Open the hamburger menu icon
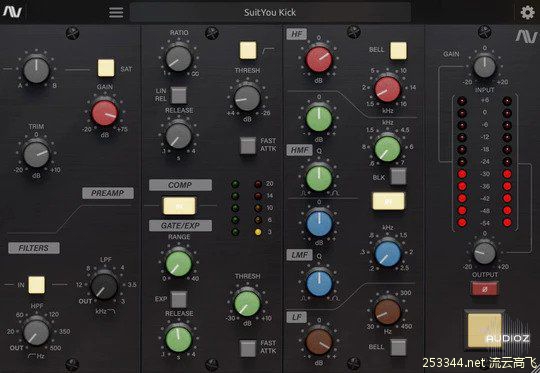 click(x=116, y=13)
